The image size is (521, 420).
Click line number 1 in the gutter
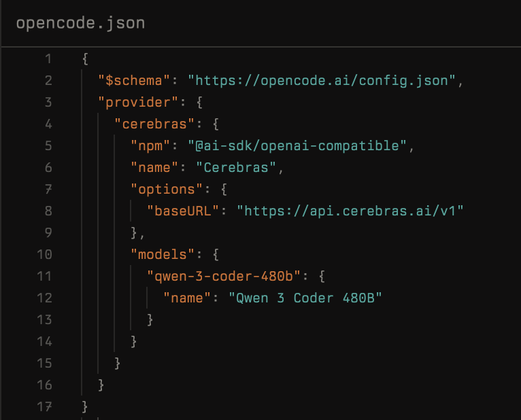48,59
